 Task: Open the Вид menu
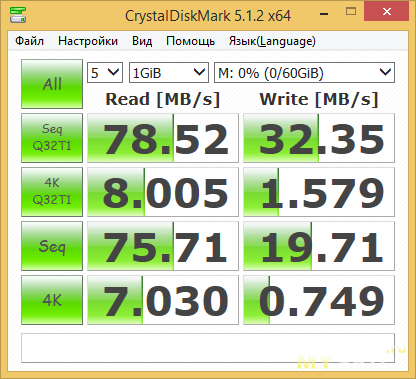(x=142, y=41)
